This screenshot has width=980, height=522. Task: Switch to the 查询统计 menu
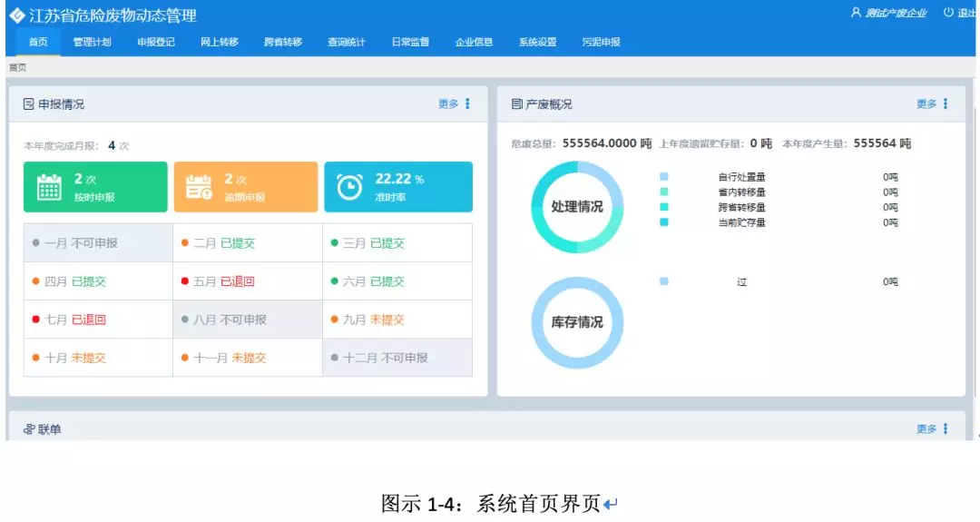tap(346, 42)
